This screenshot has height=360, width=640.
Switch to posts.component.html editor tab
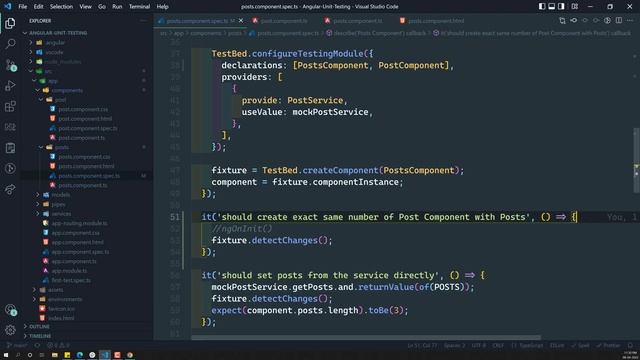(x=432, y=20)
